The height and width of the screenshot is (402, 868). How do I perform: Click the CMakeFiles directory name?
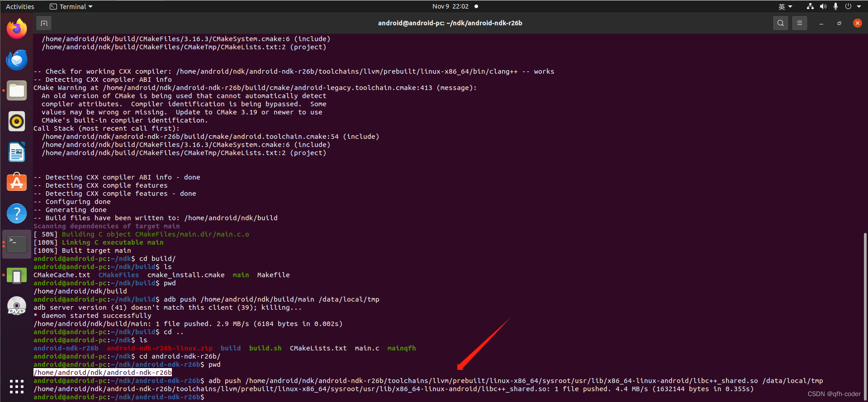(119, 275)
